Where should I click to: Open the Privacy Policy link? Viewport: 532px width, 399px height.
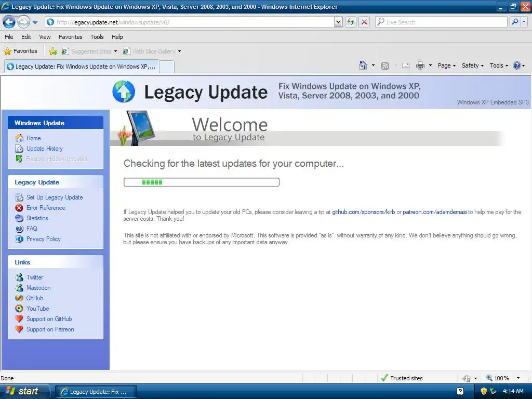pyautogui.click(x=44, y=239)
